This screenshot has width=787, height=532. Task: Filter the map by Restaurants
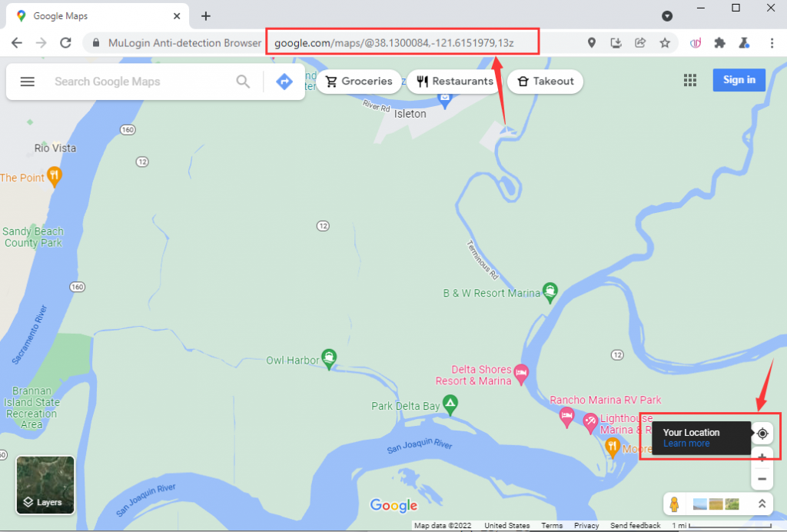point(455,81)
